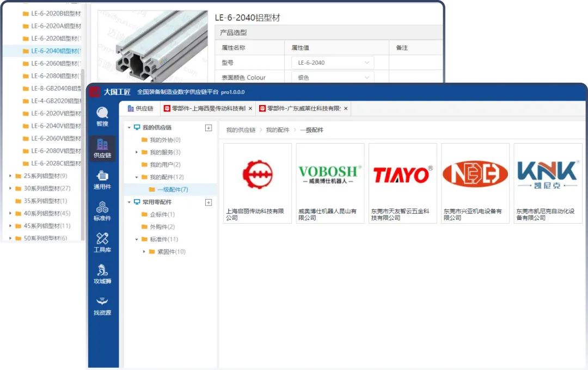Click the plus icon beside 我的供应链

209,128
